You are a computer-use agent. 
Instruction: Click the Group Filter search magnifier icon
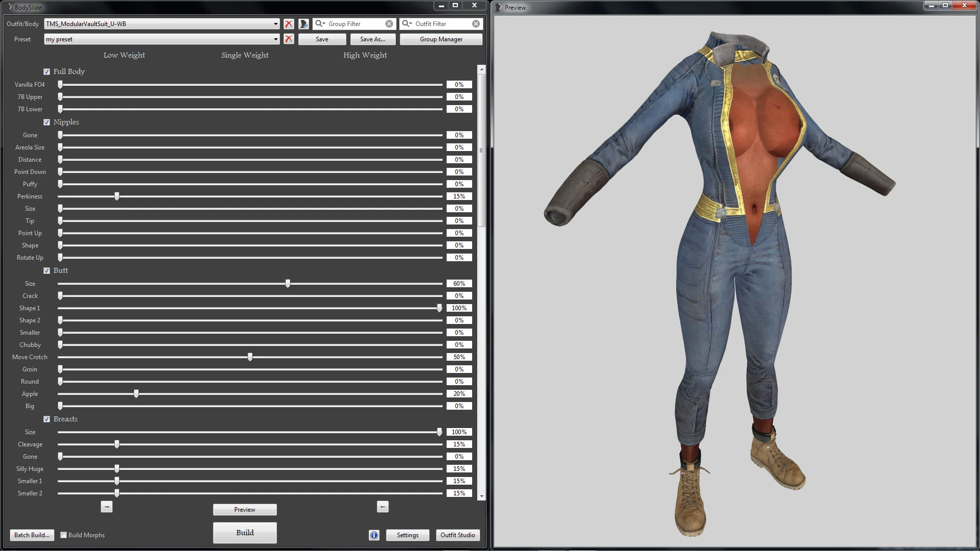(x=320, y=23)
